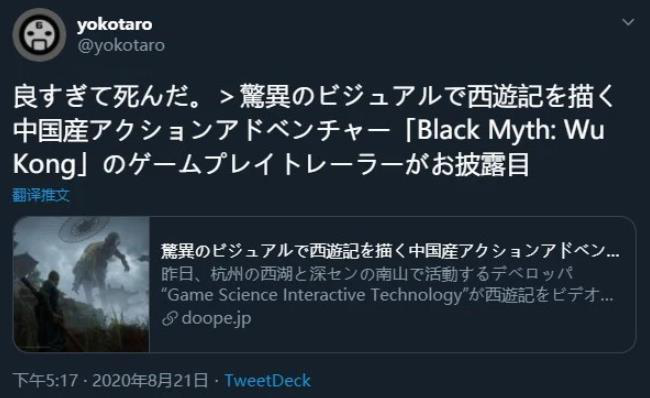Screen dimensions: 650x398
Task: Click Game Science Interactive Technology text in card
Action: click(315, 295)
